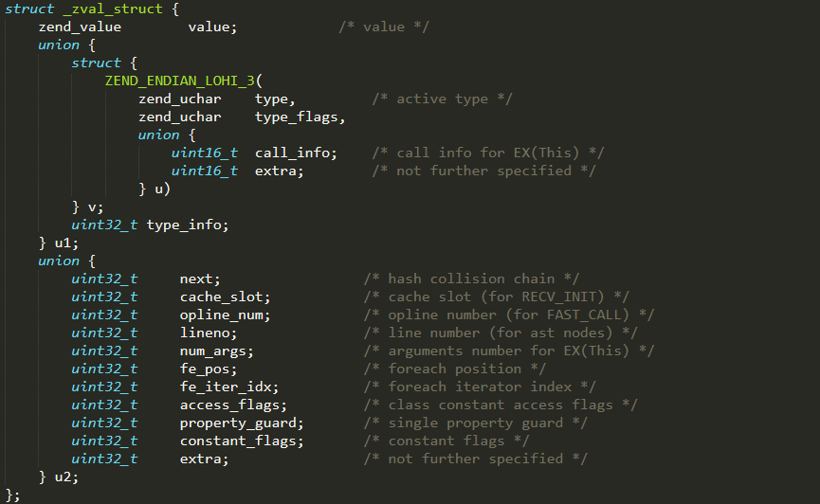
Task: Click the num_args field name
Action: (213, 351)
